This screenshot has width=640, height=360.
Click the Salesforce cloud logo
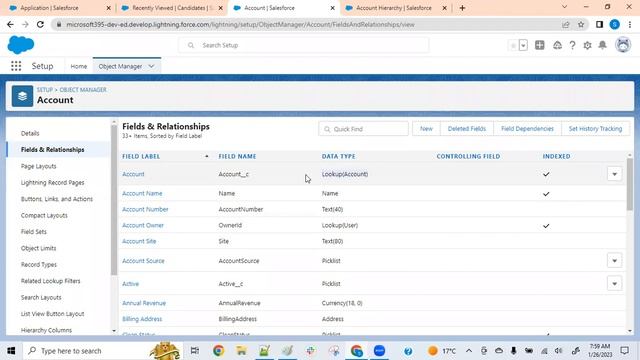[21, 45]
